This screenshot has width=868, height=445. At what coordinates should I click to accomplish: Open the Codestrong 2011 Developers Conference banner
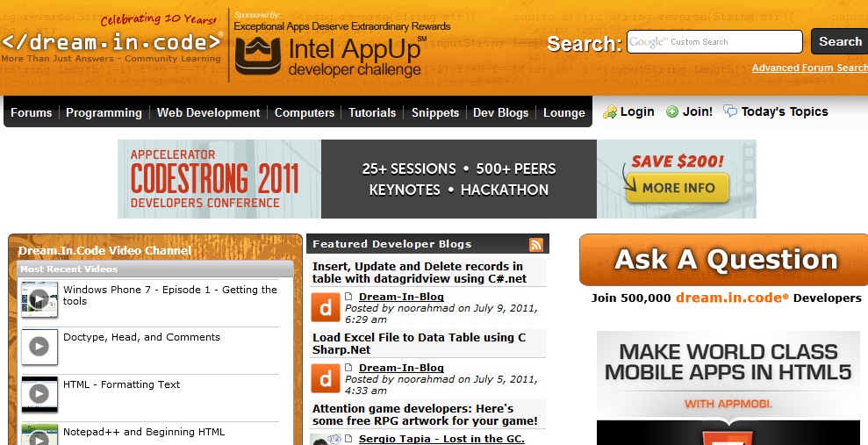coord(437,179)
